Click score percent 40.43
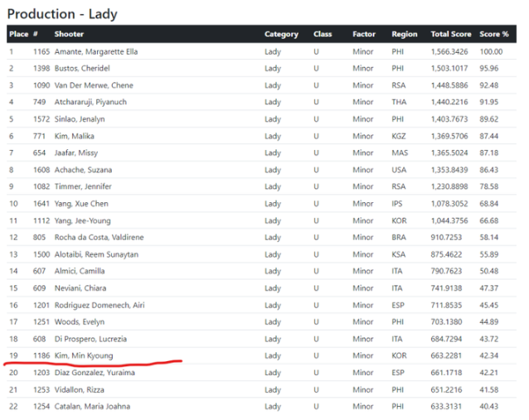The image size is (529, 420). coord(489,406)
